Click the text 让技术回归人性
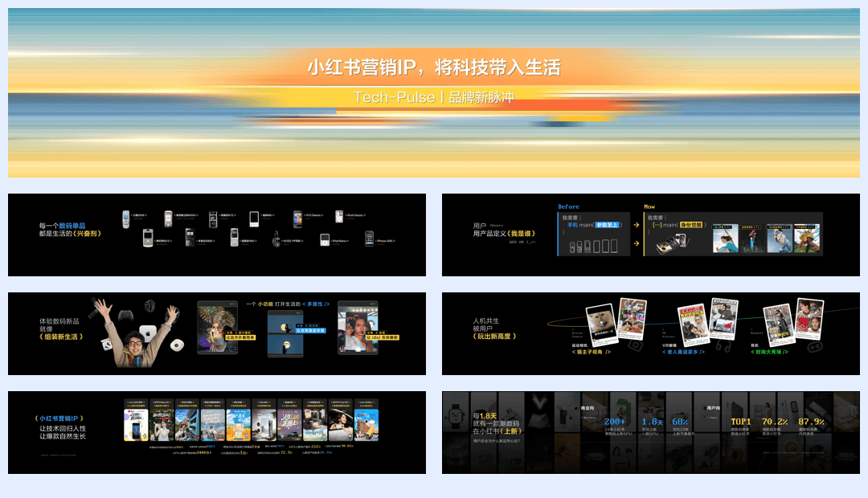 pos(63,428)
